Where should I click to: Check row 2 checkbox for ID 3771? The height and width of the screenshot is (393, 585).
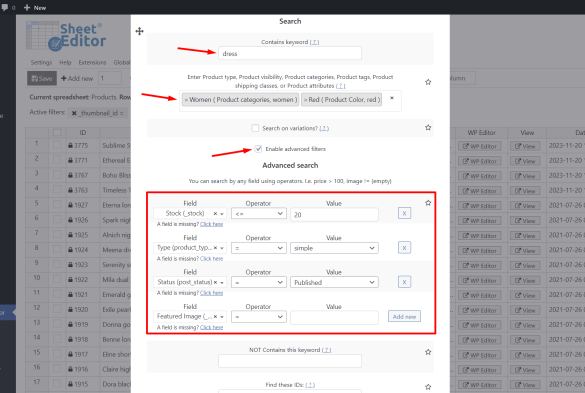click(x=57, y=160)
